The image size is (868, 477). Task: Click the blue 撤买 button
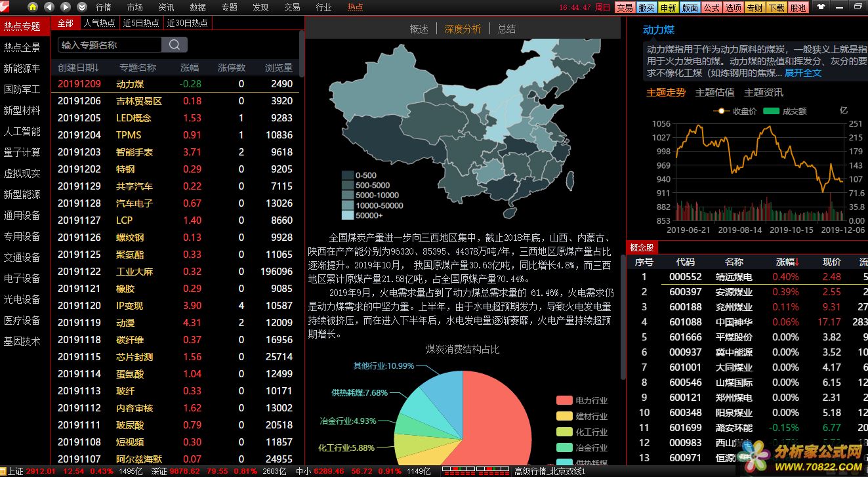646,7
